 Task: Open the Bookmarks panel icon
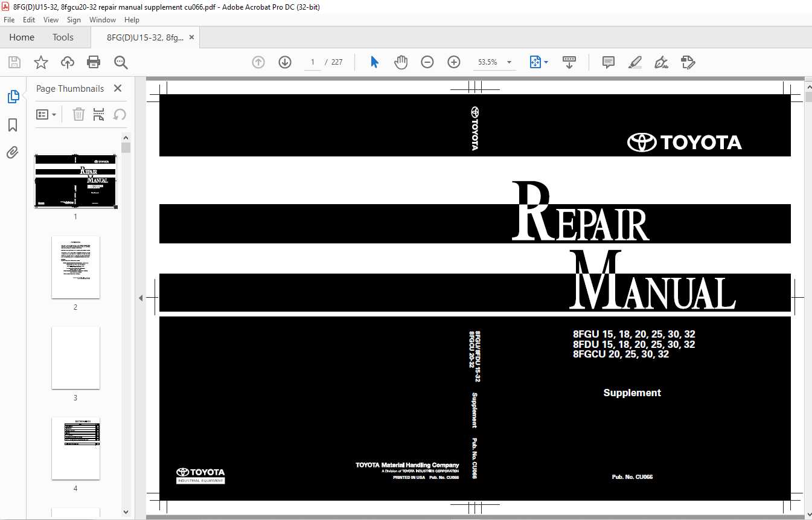click(x=13, y=125)
